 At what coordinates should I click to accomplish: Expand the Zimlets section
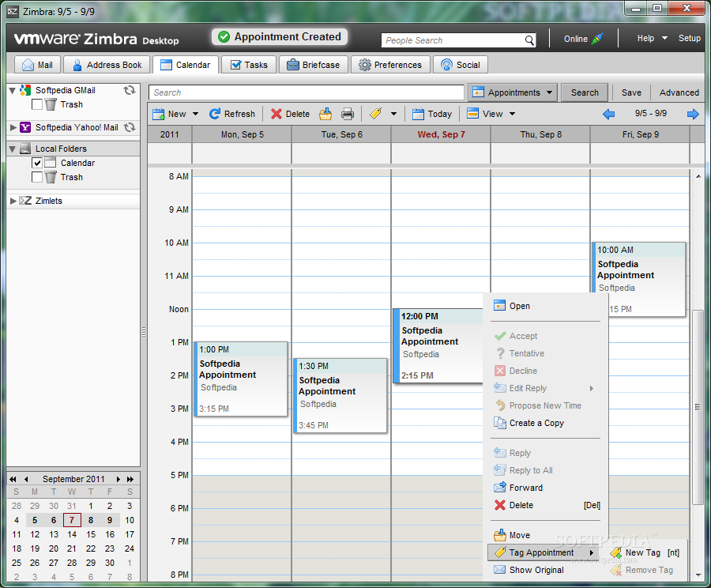[13, 201]
